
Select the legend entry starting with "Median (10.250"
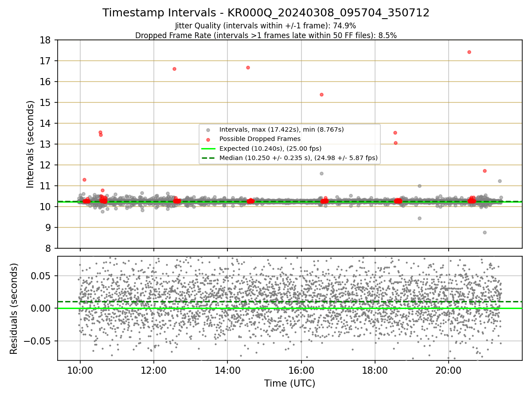(298, 157)
